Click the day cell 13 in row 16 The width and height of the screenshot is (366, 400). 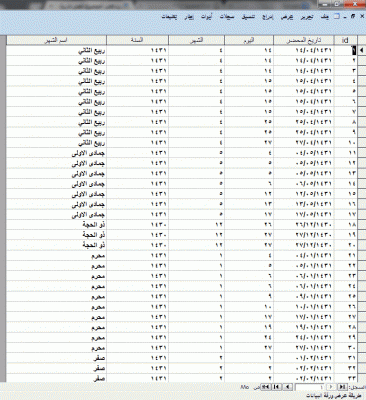(x=249, y=204)
